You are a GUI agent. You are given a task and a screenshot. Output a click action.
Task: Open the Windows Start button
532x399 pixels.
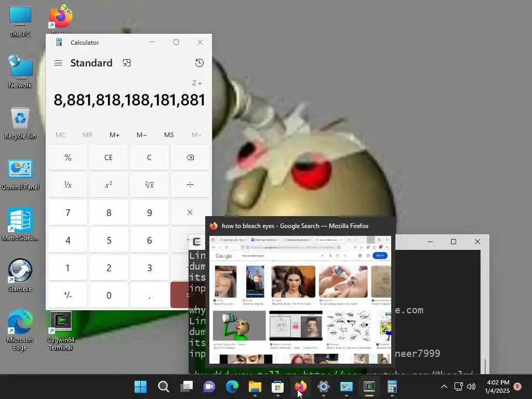click(x=140, y=387)
